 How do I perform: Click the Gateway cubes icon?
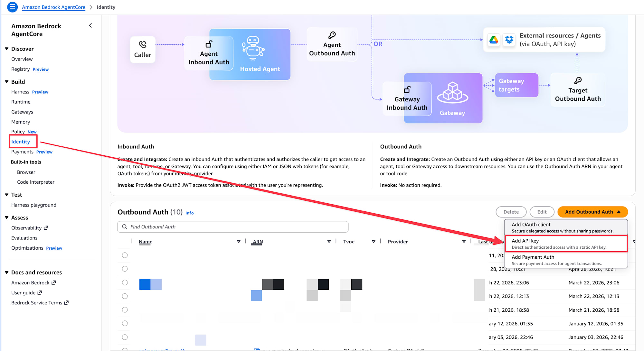452,92
